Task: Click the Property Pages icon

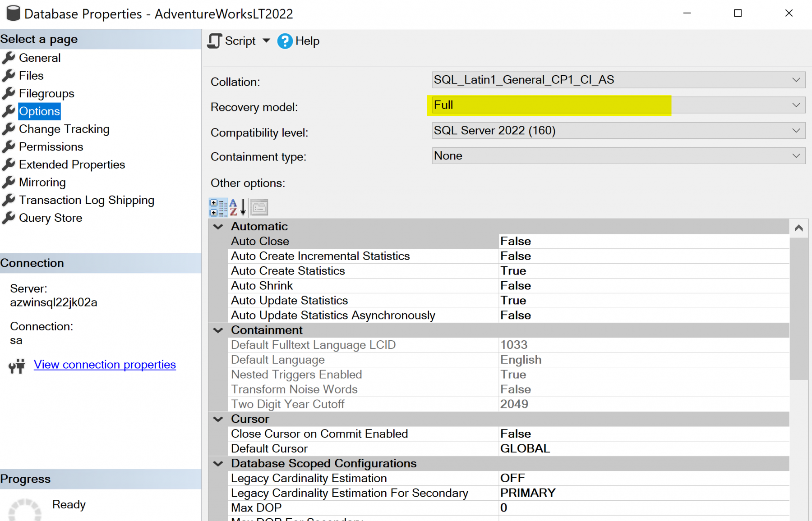Action: (259, 207)
